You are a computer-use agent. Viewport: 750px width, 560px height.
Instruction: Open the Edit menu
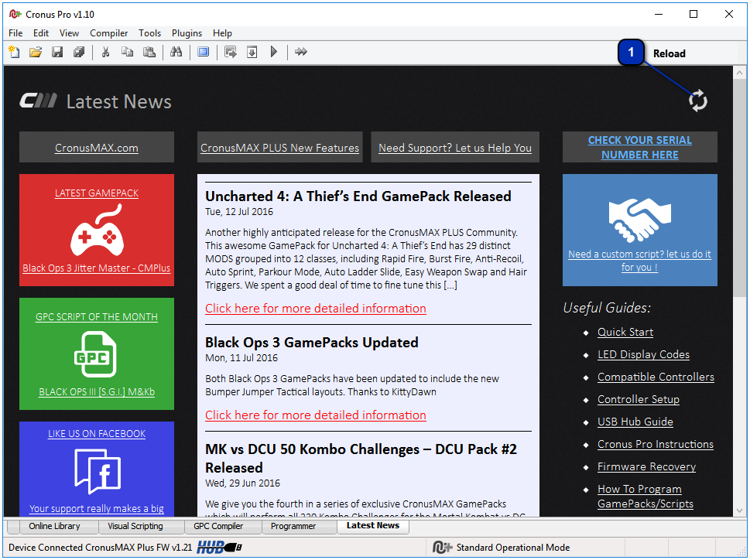pos(41,33)
